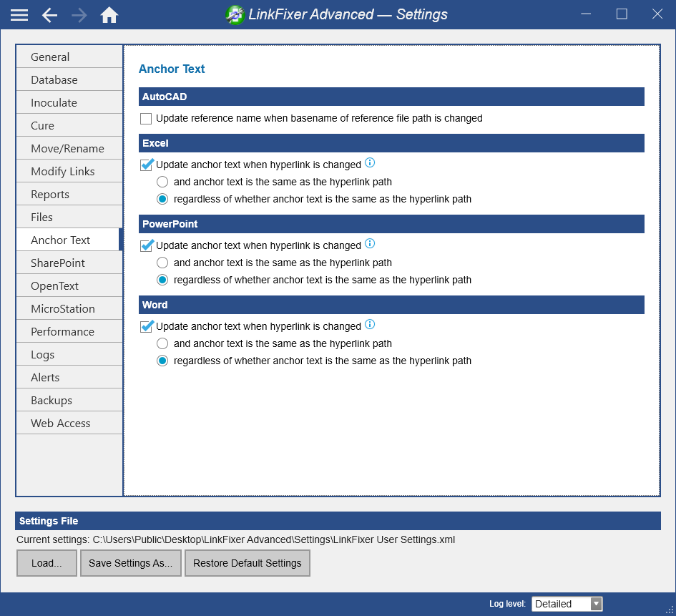Open the Move/Rename settings tab
This screenshot has height=616, width=676.
(69, 148)
